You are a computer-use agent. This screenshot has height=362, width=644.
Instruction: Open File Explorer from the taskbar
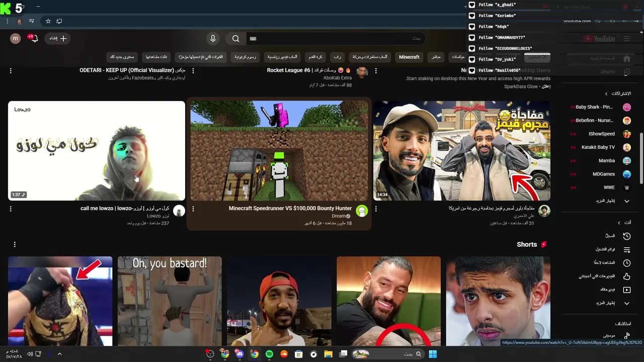[328, 354]
